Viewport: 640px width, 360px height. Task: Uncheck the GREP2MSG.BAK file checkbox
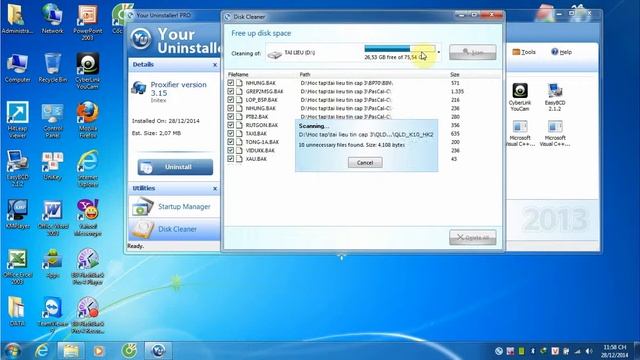click(231, 91)
